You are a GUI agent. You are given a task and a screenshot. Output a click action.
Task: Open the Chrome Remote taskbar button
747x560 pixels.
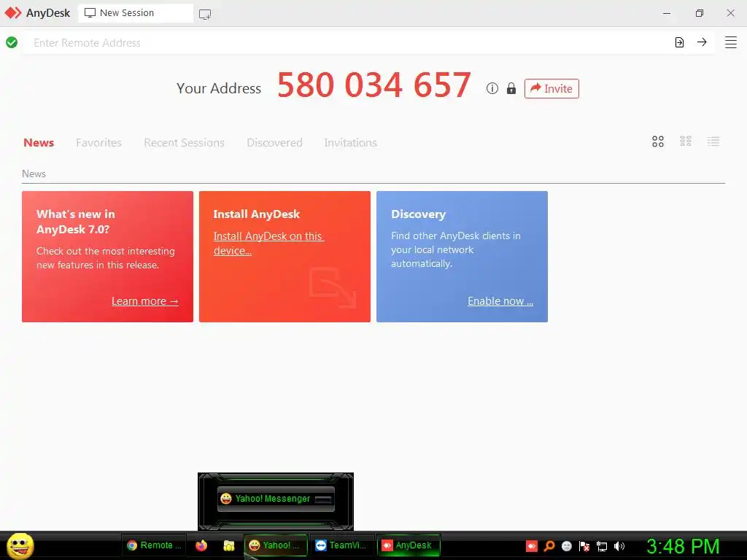point(154,545)
